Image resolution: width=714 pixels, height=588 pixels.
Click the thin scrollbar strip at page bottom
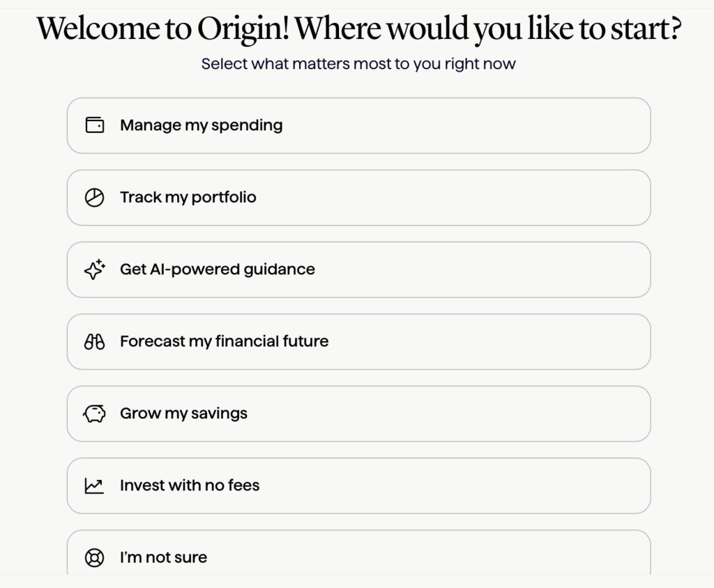(358, 584)
